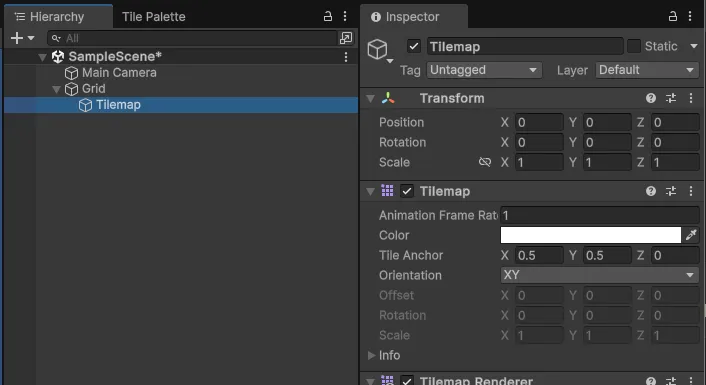706x385 pixels.
Task: Enable the Static checkbox
Action: coord(634,46)
